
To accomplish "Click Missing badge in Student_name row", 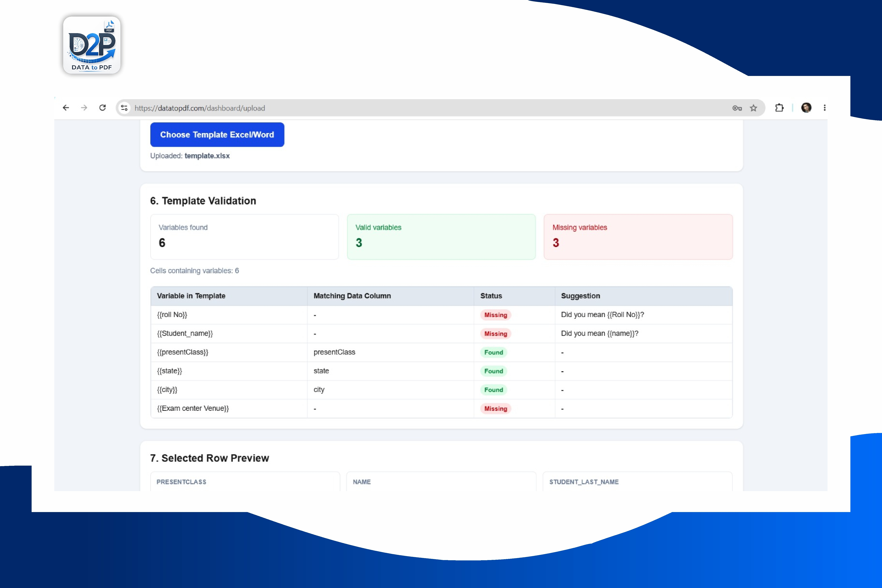I will (x=496, y=334).
